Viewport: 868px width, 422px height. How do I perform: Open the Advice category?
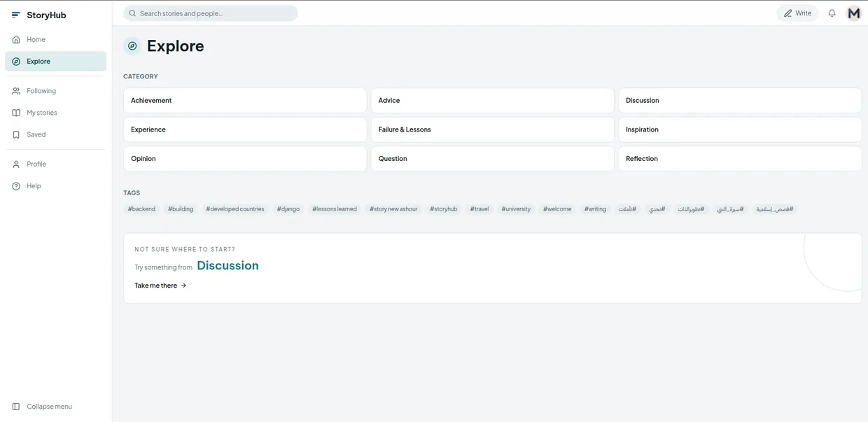click(492, 101)
